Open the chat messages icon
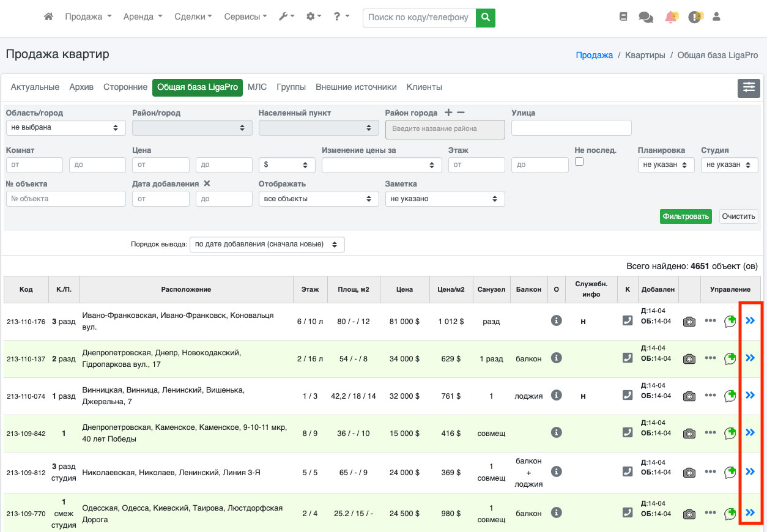 pyautogui.click(x=646, y=17)
